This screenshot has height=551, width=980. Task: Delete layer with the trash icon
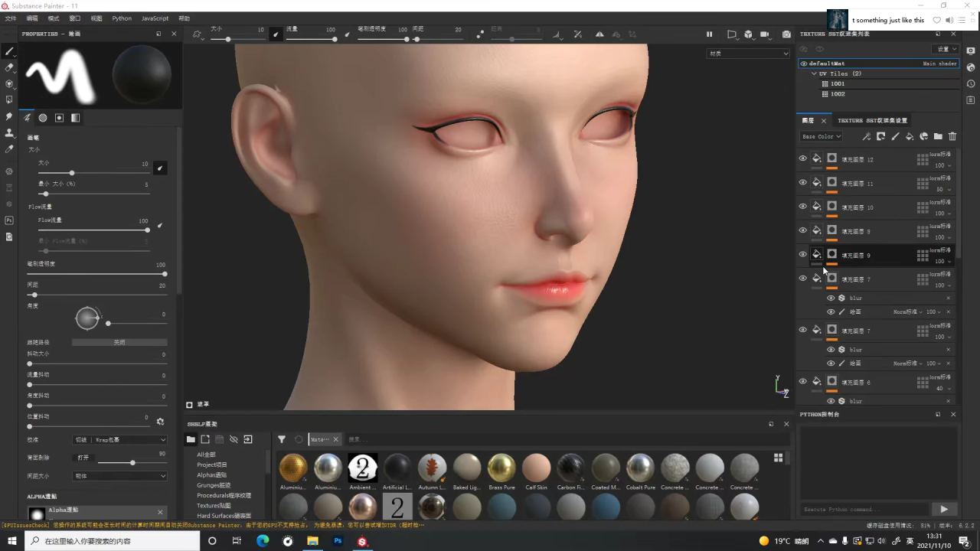[x=952, y=136]
